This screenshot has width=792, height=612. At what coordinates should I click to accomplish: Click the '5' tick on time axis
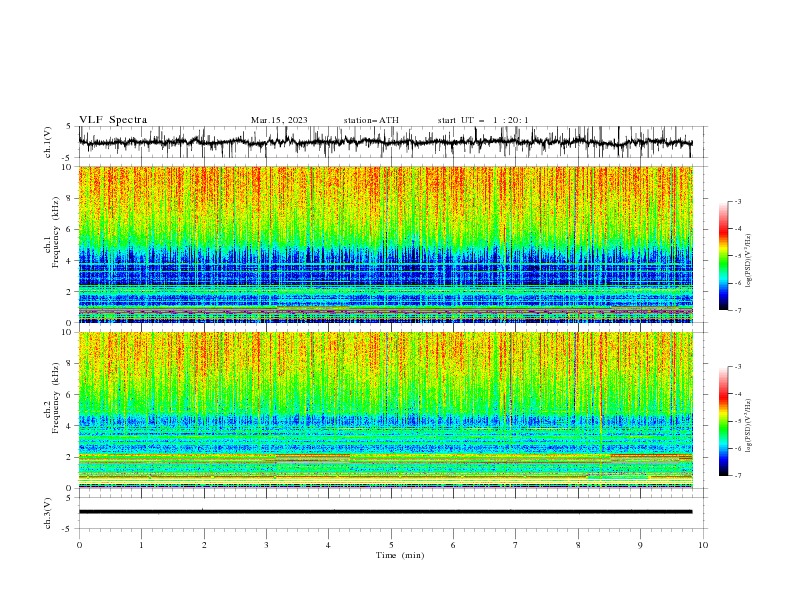click(x=391, y=545)
